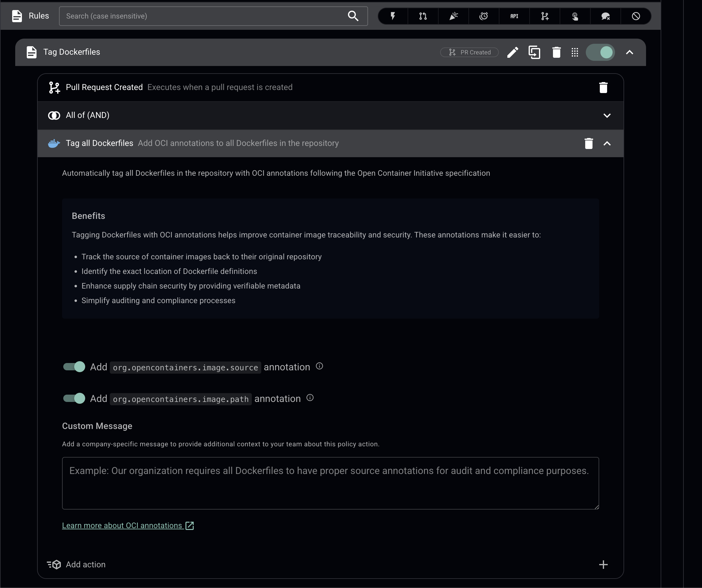Collapse the Tag Dockerfiles rule panel
702x588 pixels.
pos(629,53)
